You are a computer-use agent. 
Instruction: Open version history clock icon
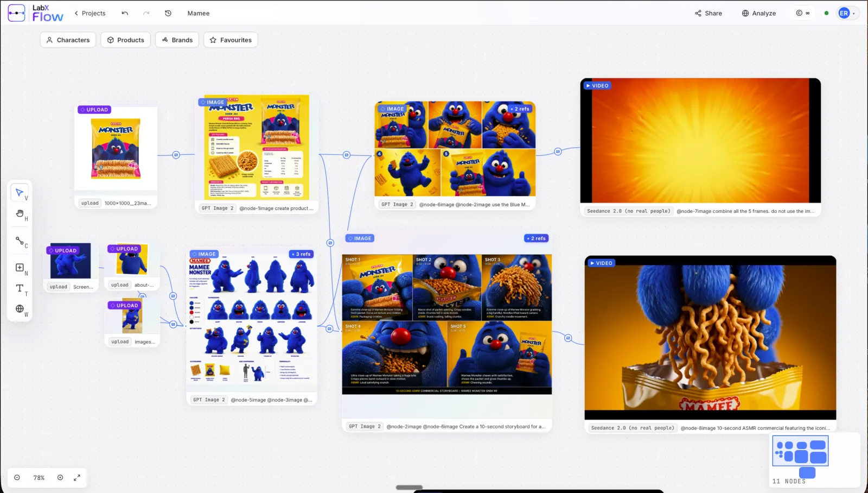click(x=168, y=13)
